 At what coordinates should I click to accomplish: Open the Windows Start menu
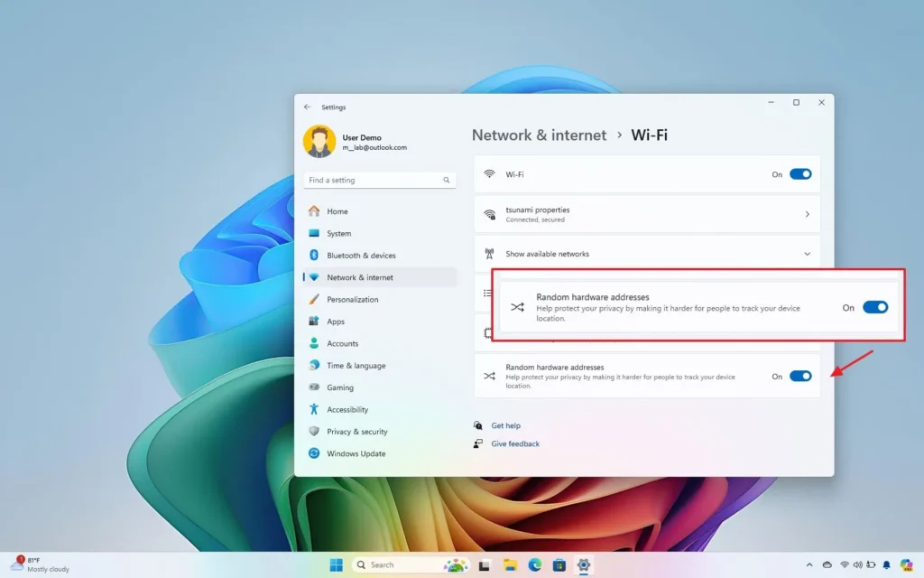[x=336, y=565]
